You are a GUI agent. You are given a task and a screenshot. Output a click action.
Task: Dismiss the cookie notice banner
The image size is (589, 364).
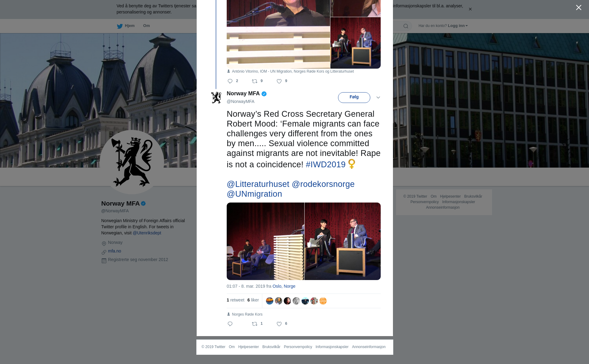[x=470, y=9]
